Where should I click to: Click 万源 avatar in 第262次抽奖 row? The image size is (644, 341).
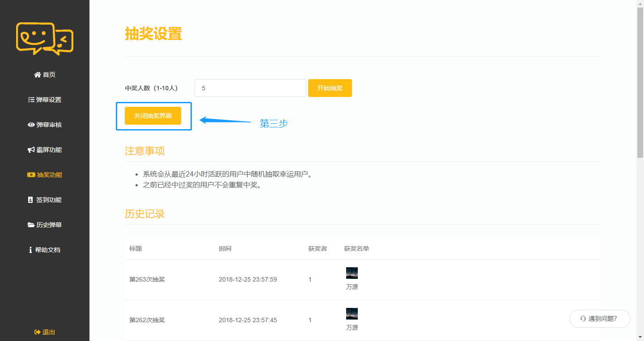(x=352, y=314)
